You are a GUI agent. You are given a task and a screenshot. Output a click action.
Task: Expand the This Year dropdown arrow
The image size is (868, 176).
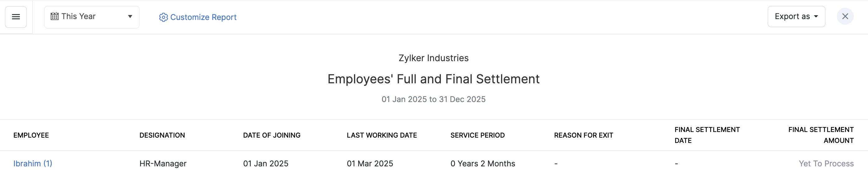(130, 17)
